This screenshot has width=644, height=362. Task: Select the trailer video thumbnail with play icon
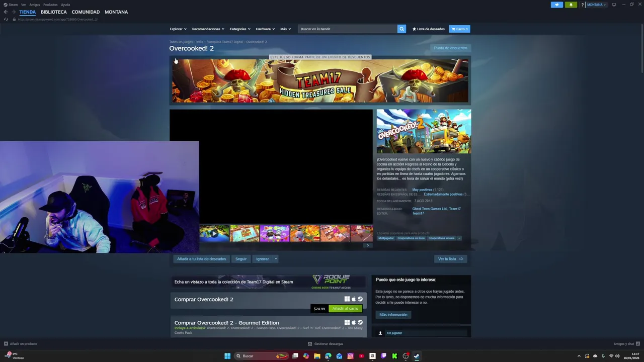[x=214, y=233]
